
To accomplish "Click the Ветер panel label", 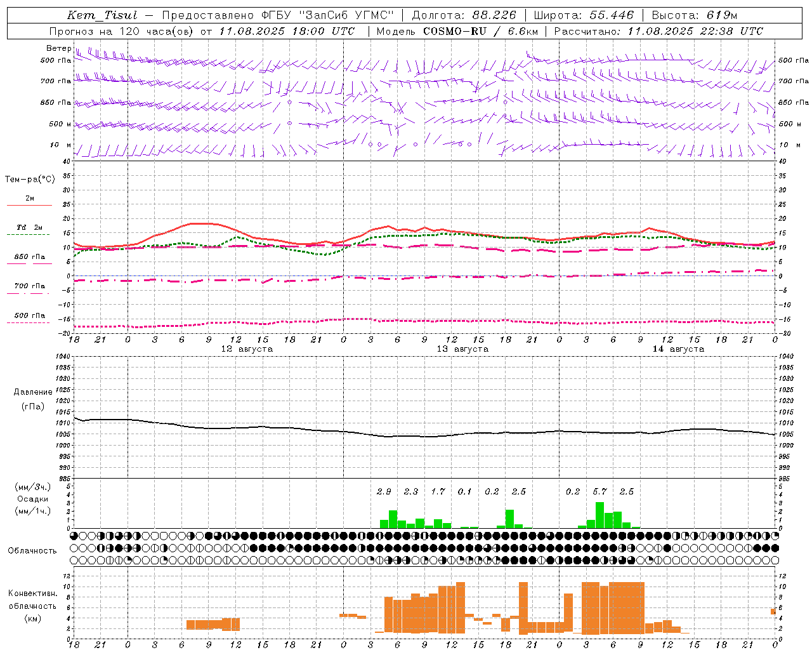I will click(58, 48).
